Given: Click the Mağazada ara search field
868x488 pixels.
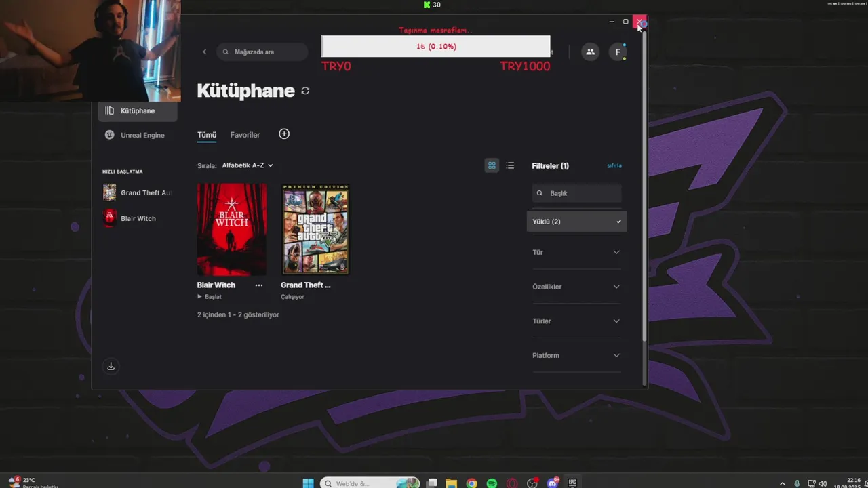Looking at the screenshot, I should point(262,52).
